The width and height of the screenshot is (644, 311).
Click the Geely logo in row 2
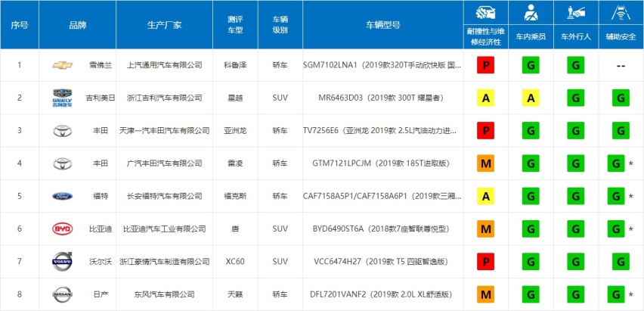63,98
